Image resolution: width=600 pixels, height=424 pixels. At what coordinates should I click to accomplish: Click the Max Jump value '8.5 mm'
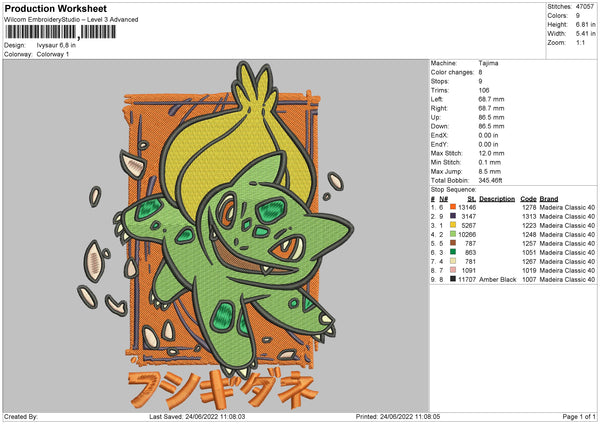490,171
